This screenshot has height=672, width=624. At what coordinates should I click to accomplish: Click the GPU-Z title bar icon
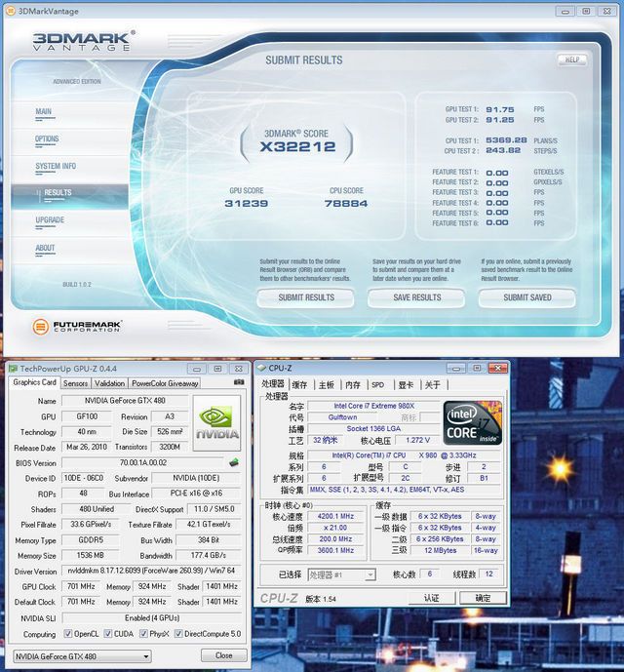(14, 369)
